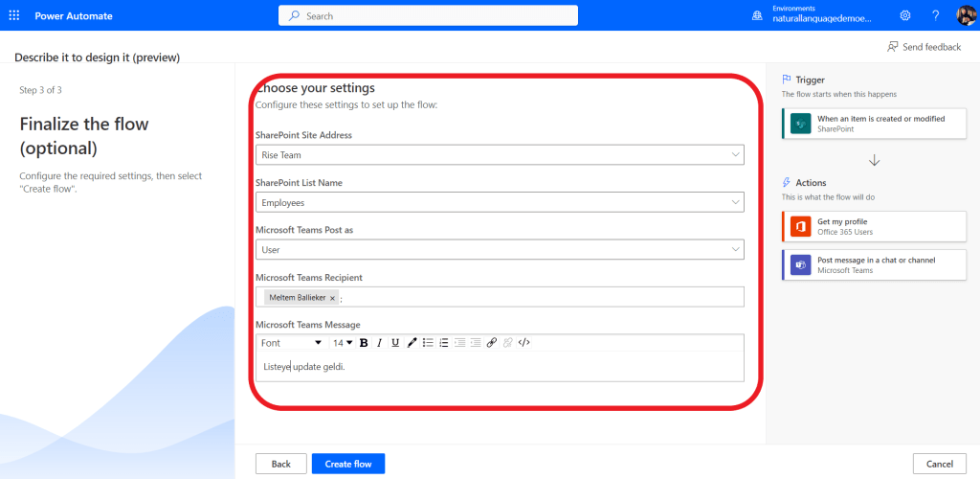Open the settings gear icon
Viewport: 980px width, 479px height.
[x=905, y=15]
